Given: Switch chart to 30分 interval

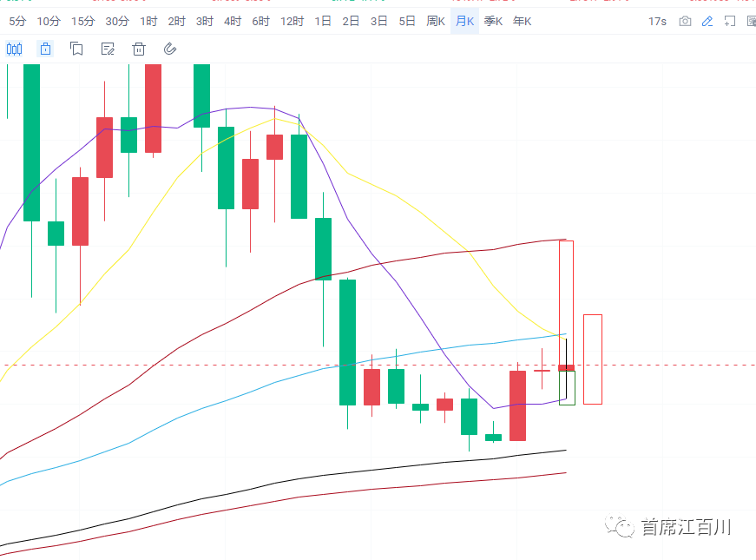Looking at the screenshot, I should point(117,21).
